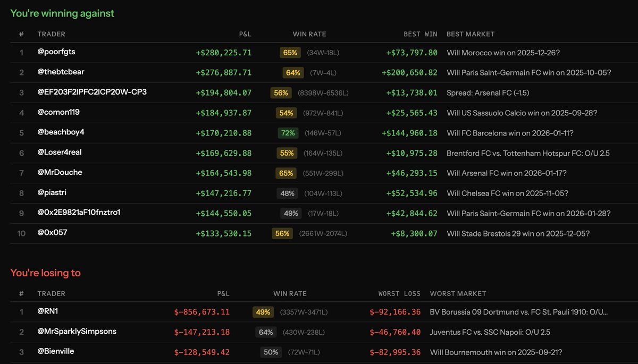Click the 48% win rate badge for @piastri
The width and height of the screenshot is (638, 364).
[x=287, y=193]
